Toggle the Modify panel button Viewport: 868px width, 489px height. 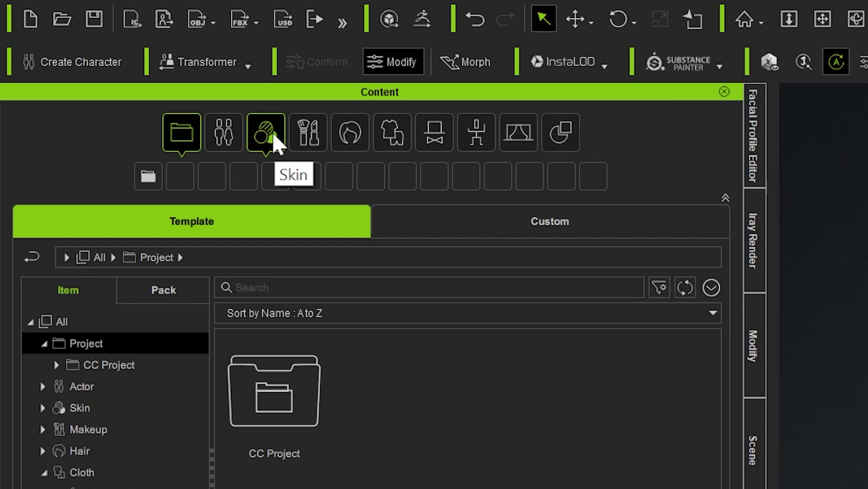[393, 62]
